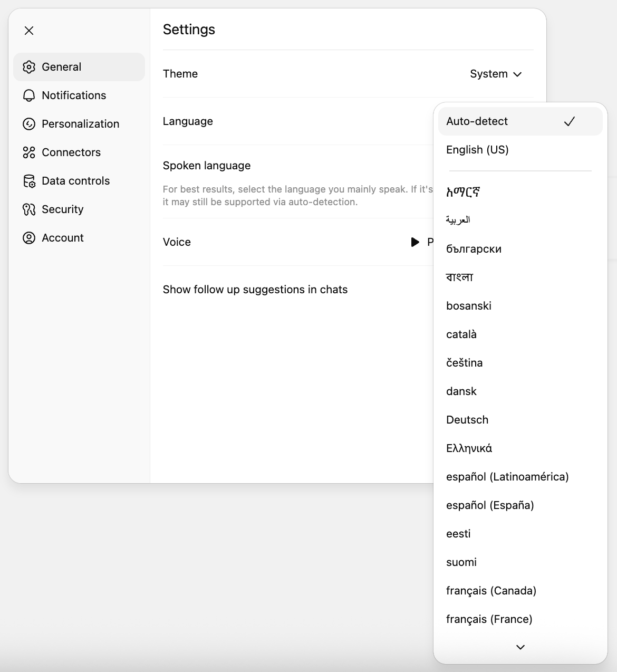The image size is (617, 672).
Task: Choose čeština from the language options
Action: (465, 362)
